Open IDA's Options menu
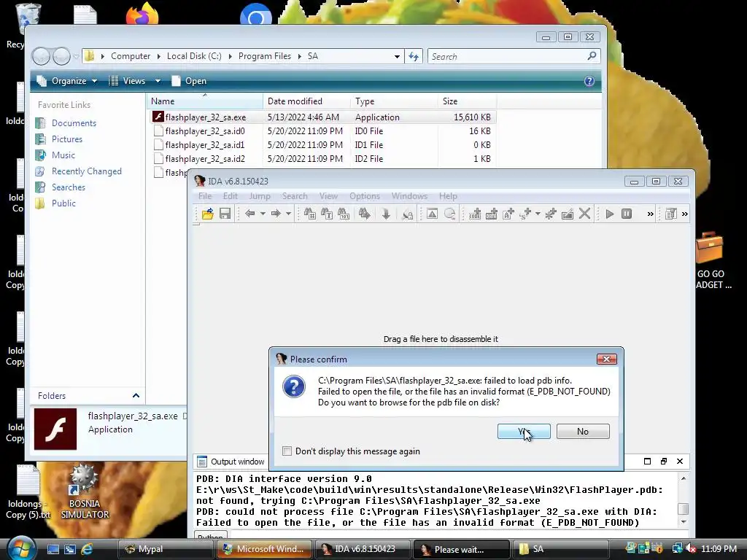This screenshot has height=560, width=747. tap(365, 196)
